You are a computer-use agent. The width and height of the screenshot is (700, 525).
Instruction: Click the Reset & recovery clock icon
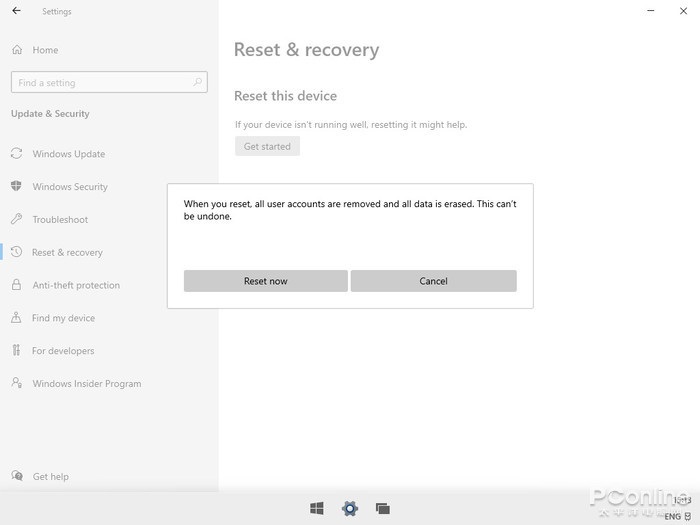(17, 252)
